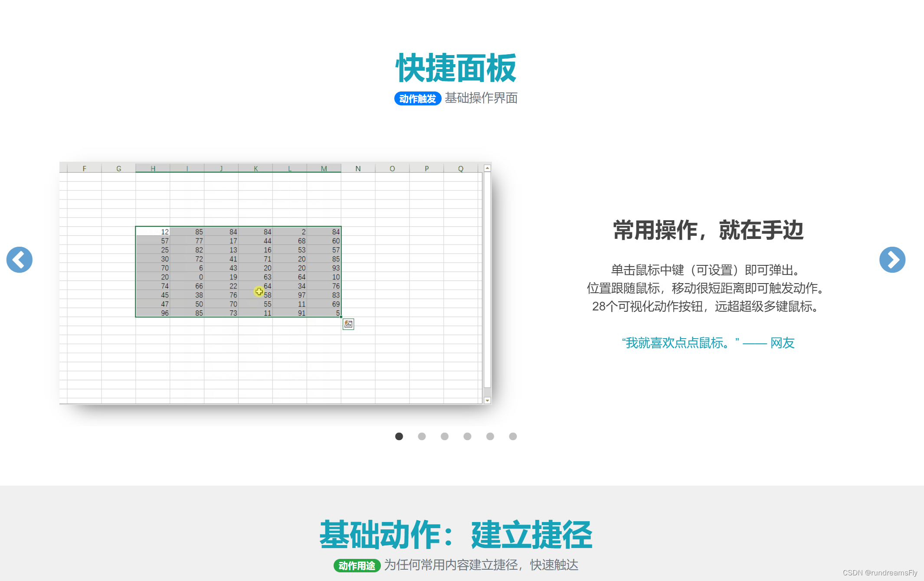Viewport: 924px width, 581px height.
Task: Select column H header in the spreadsheet
Action: coord(153,168)
